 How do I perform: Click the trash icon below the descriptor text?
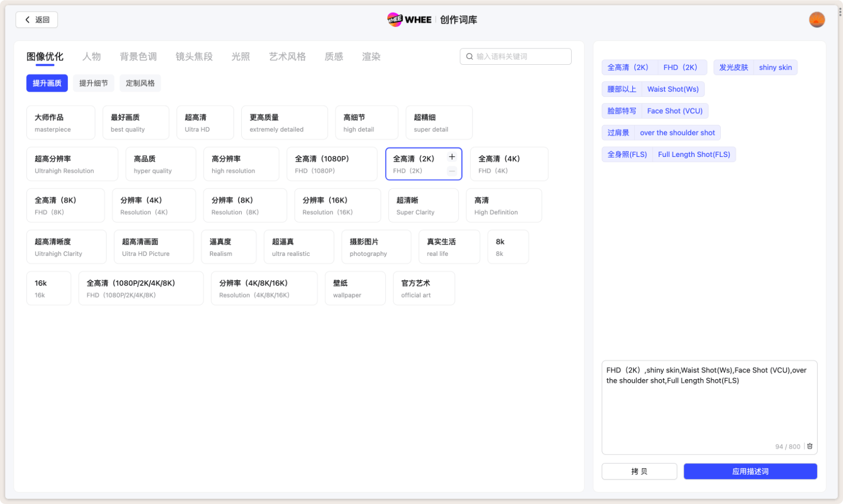(x=810, y=446)
